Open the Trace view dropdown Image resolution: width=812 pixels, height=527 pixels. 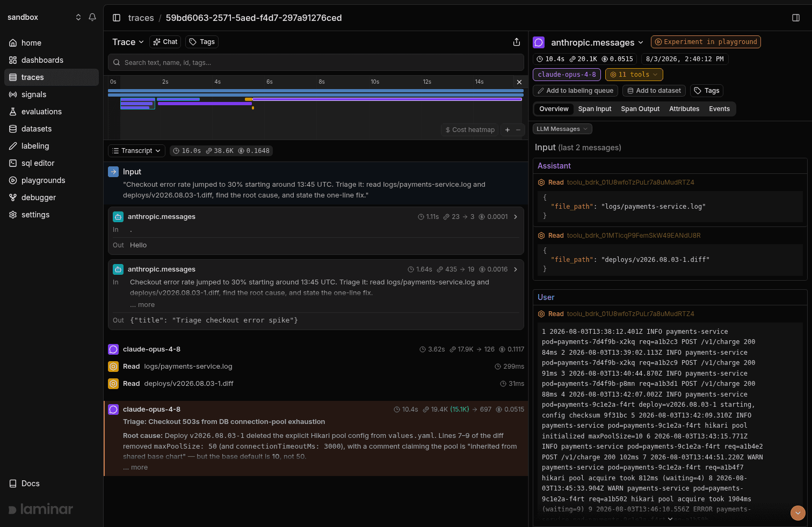(x=128, y=42)
